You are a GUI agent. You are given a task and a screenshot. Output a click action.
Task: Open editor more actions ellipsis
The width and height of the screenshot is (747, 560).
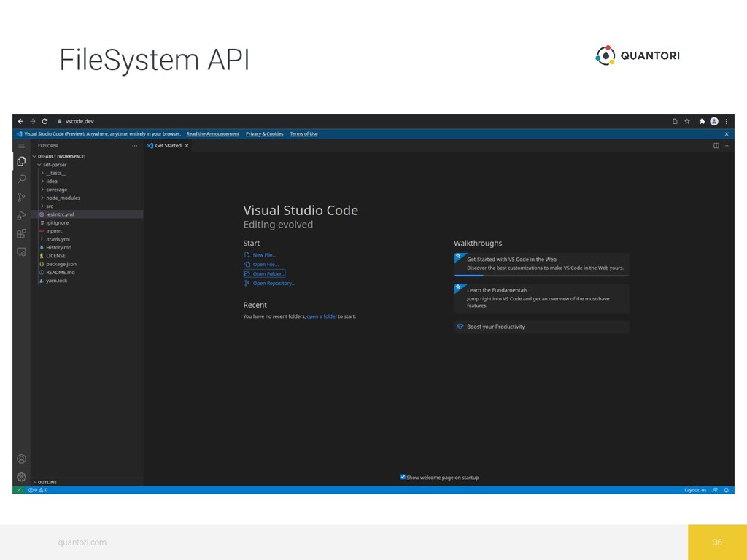(x=726, y=146)
